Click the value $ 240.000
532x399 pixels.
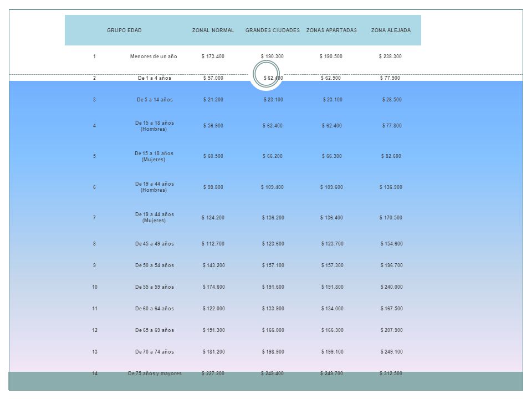point(392,287)
